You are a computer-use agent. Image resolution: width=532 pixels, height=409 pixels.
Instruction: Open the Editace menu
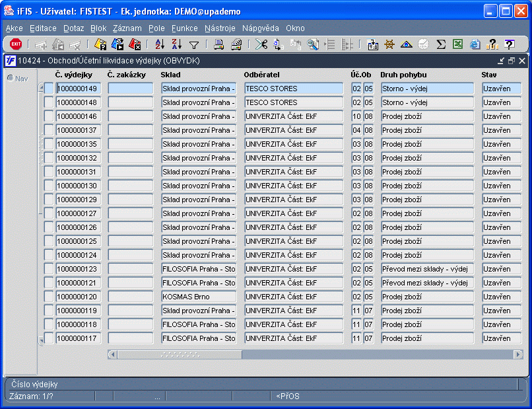pos(43,28)
